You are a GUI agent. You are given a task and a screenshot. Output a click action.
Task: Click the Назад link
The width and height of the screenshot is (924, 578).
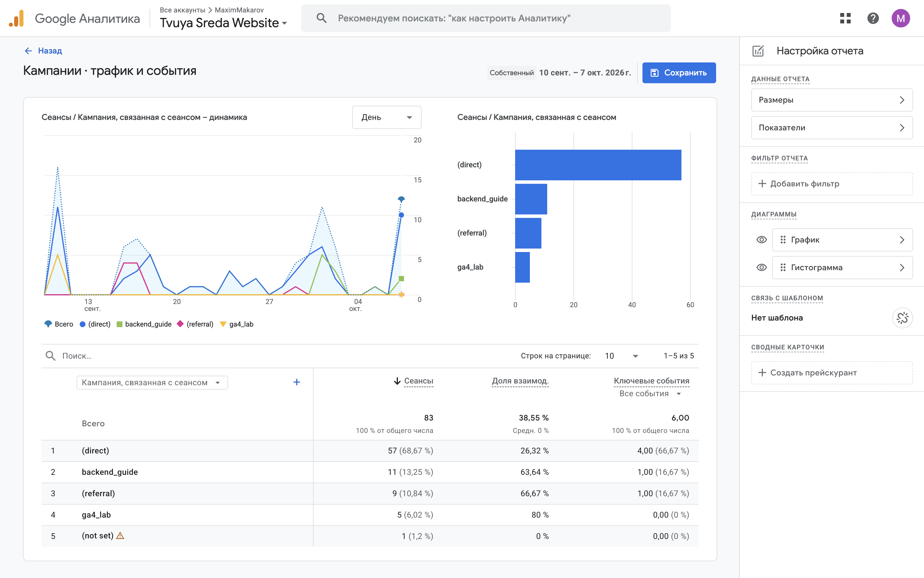click(50, 51)
